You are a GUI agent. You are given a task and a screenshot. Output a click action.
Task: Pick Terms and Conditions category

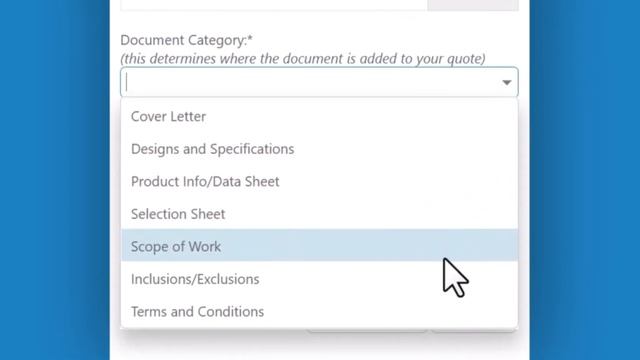[319, 311]
